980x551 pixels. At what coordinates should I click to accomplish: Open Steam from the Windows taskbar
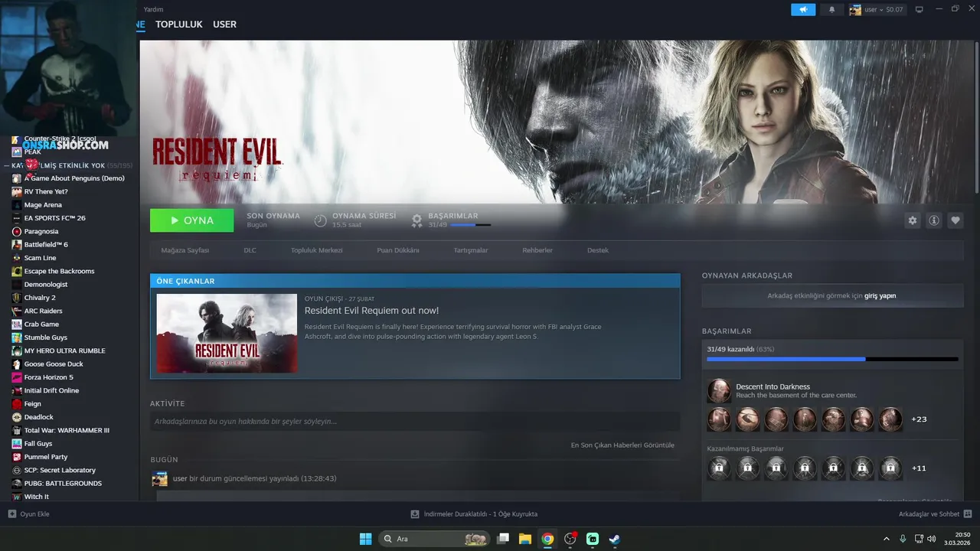click(x=614, y=539)
